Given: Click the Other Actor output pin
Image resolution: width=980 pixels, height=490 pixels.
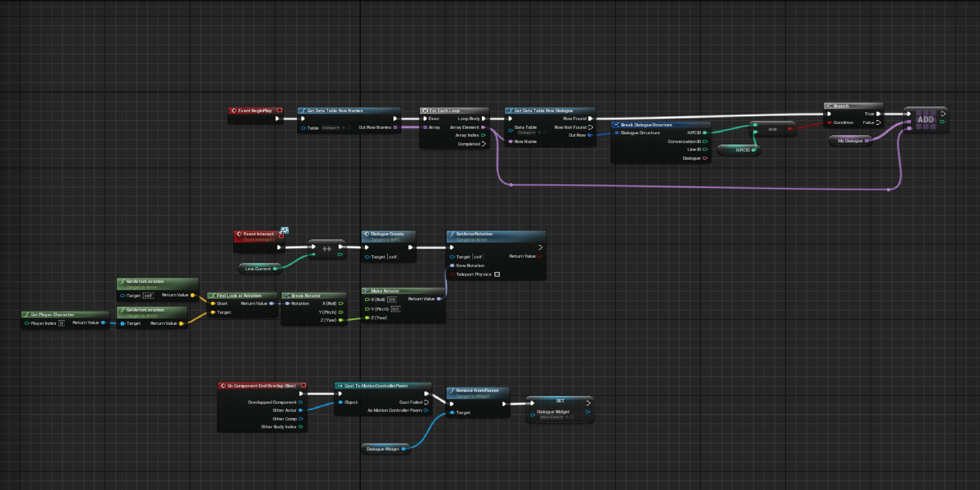Looking at the screenshot, I should pyautogui.click(x=300, y=411).
